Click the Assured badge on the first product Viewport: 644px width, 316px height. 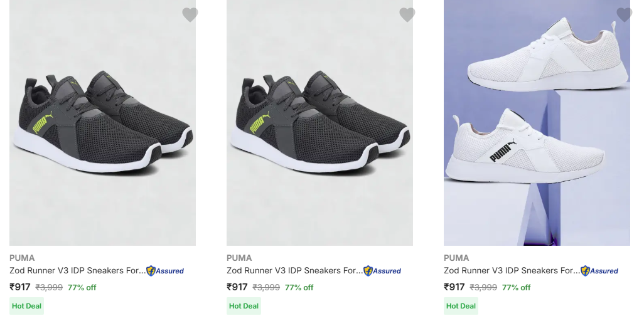point(165,271)
